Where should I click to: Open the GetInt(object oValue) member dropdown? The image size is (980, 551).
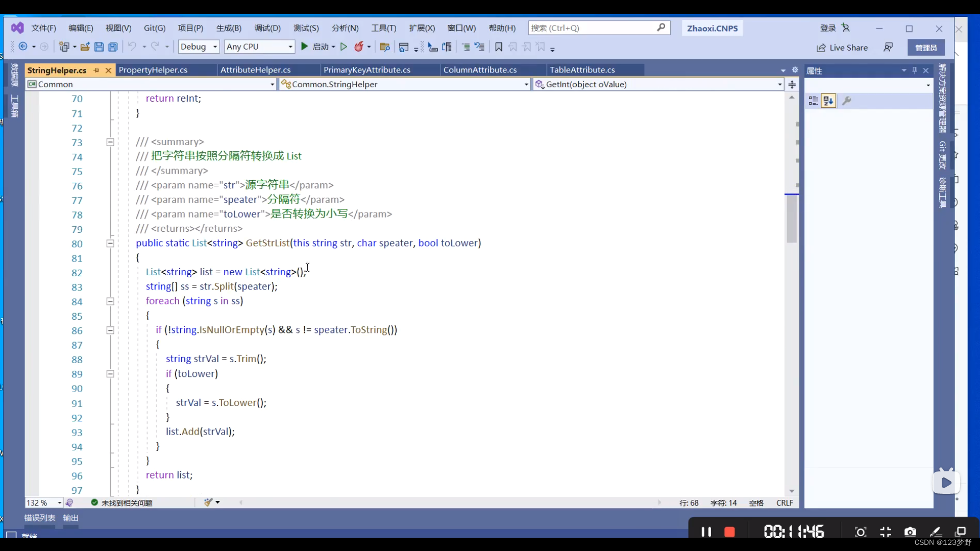tap(658, 84)
